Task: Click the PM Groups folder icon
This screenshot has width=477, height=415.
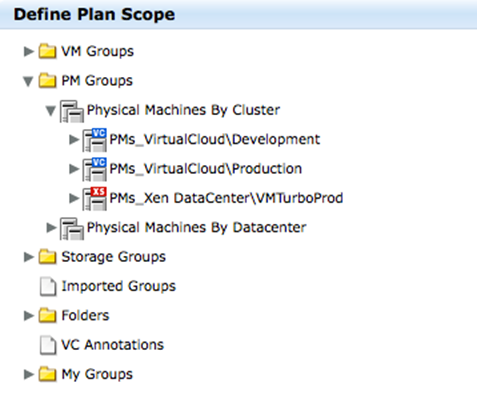Action: (47, 81)
